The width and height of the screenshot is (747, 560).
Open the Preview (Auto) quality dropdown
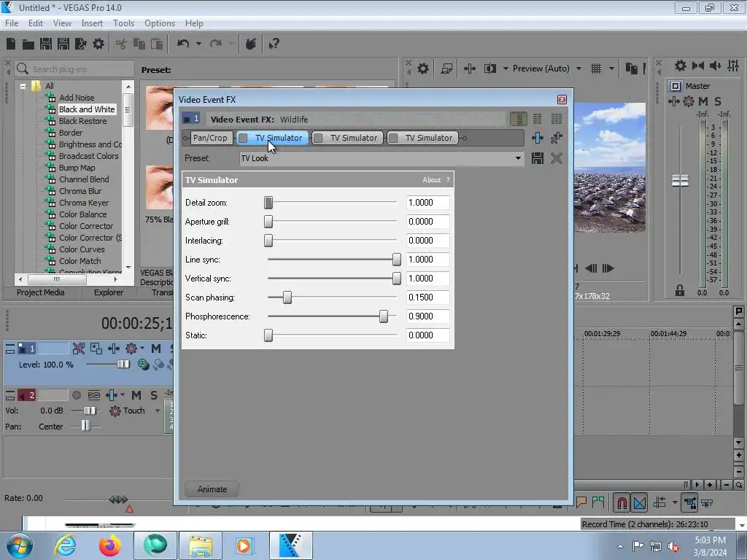tap(578, 69)
